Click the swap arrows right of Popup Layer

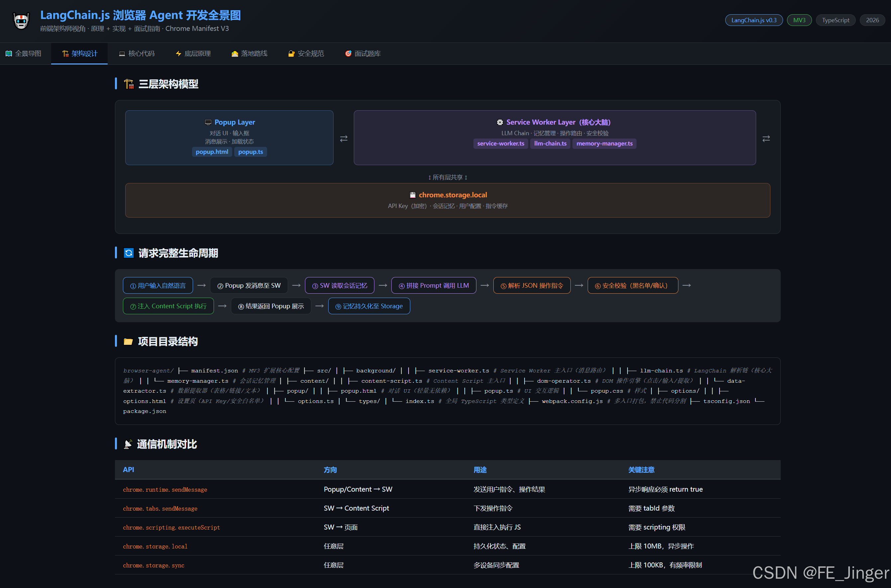point(344,139)
